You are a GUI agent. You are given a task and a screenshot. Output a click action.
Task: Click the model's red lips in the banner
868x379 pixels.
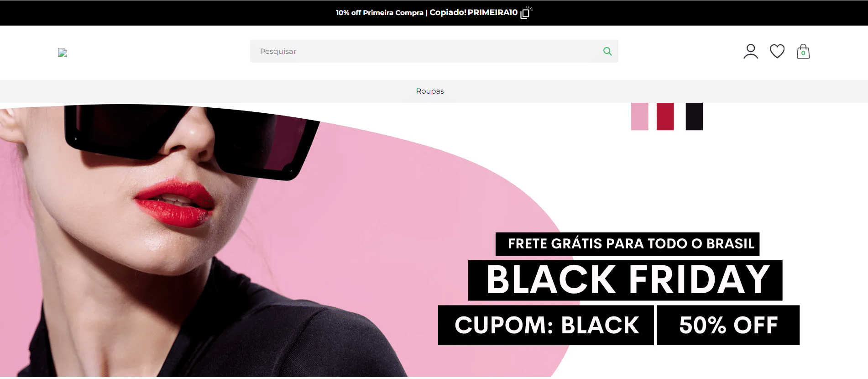click(174, 203)
